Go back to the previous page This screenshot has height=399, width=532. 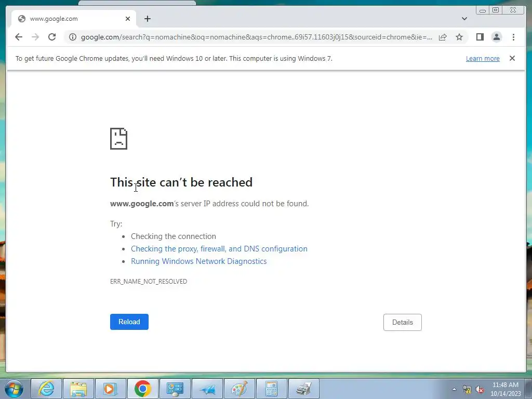click(x=19, y=37)
